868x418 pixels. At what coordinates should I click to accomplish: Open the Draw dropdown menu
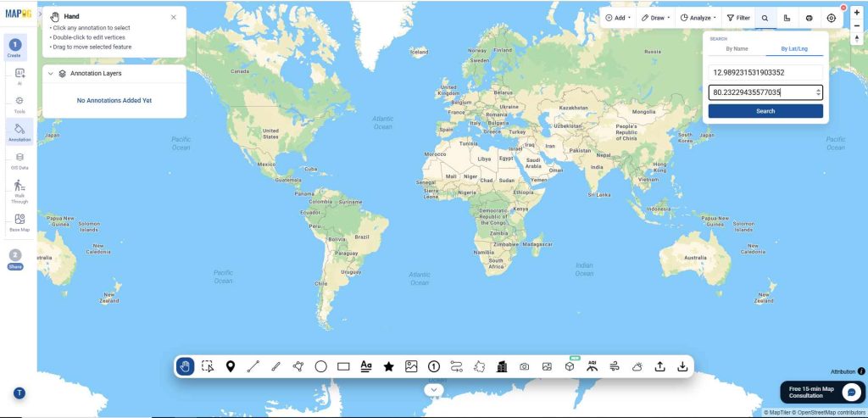click(x=655, y=18)
